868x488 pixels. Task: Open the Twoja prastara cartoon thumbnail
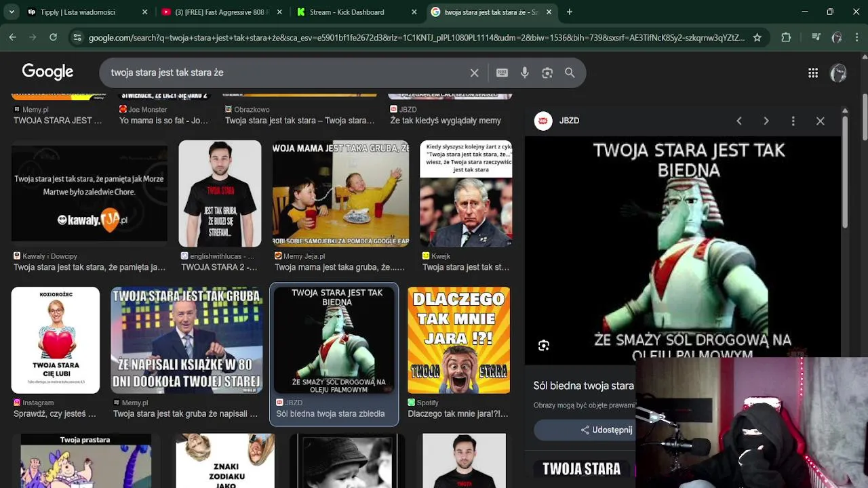pos(85,461)
